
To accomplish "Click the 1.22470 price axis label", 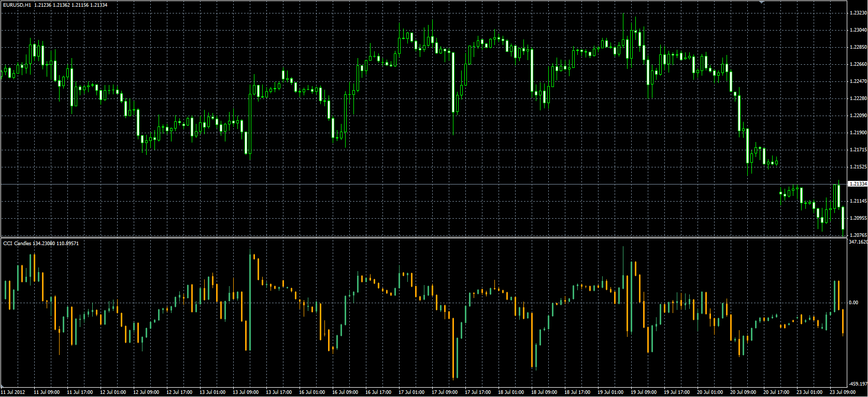I will click(859, 81).
